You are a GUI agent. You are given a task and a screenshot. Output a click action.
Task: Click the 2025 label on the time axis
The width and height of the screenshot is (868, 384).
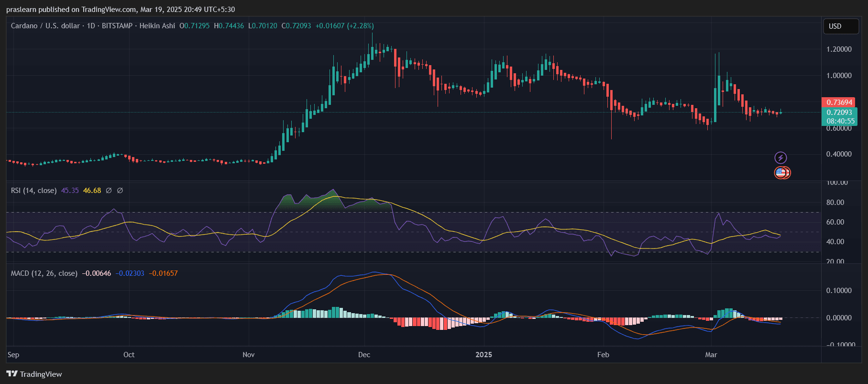point(483,355)
